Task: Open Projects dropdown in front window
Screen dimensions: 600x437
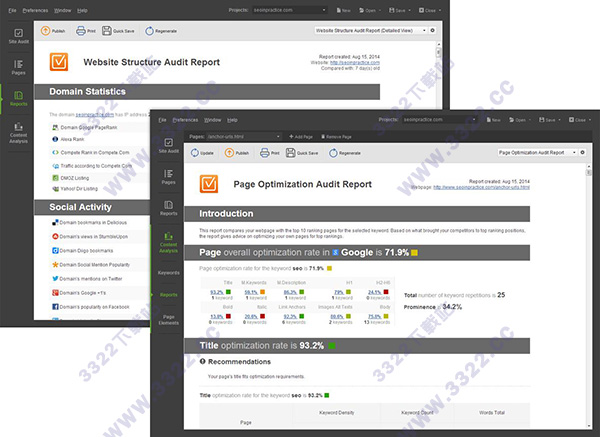Action: [x=439, y=119]
